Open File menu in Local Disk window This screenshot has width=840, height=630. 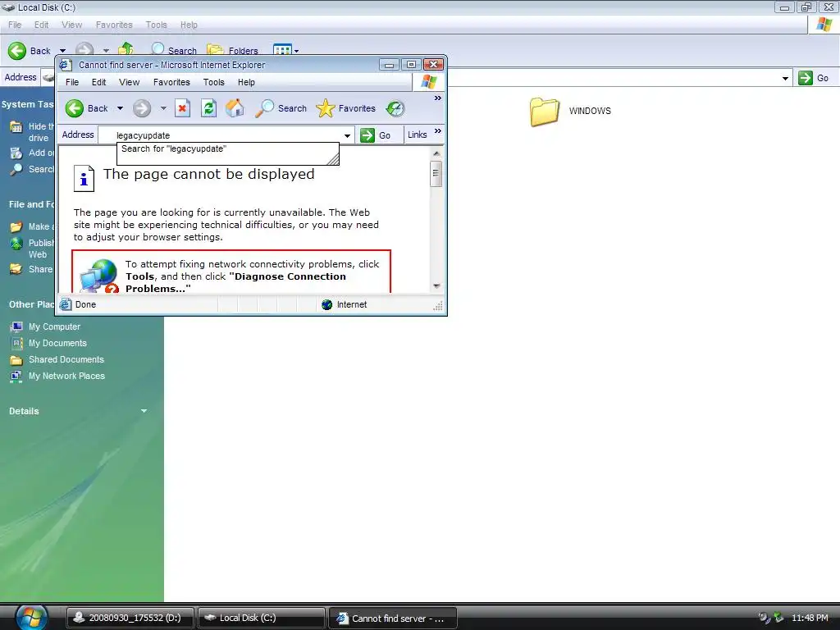point(15,25)
